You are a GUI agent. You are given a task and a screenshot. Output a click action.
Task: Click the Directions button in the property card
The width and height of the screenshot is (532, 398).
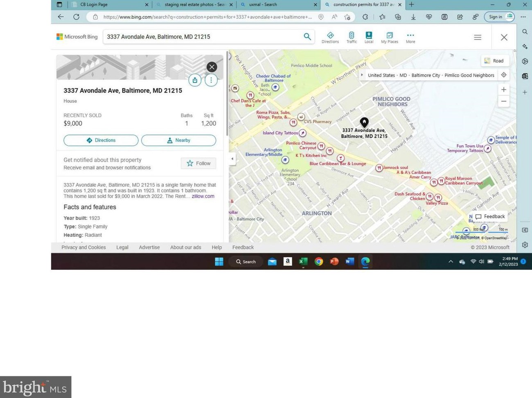pyautogui.click(x=101, y=140)
